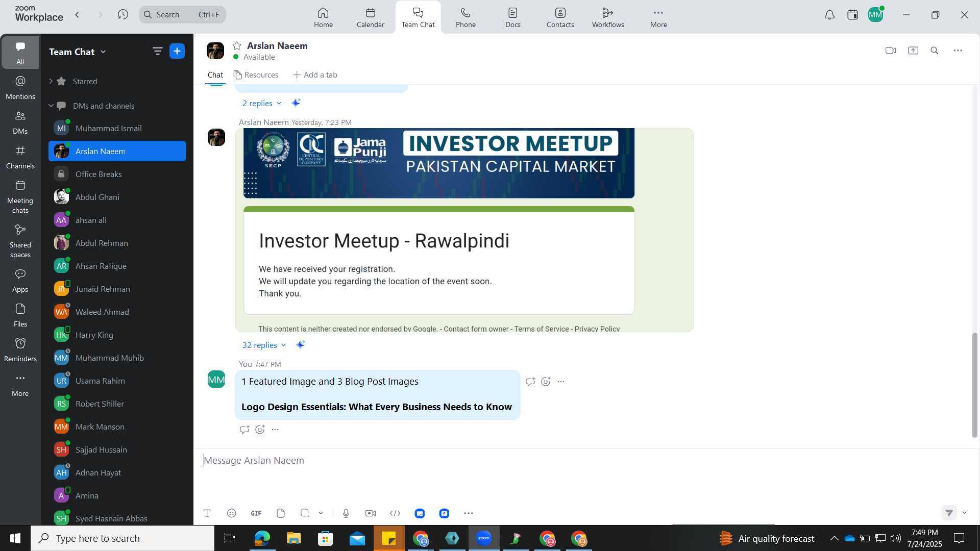The image size is (980, 551).
Task: Open the calendar icon near profile avatar
Action: (x=852, y=15)
